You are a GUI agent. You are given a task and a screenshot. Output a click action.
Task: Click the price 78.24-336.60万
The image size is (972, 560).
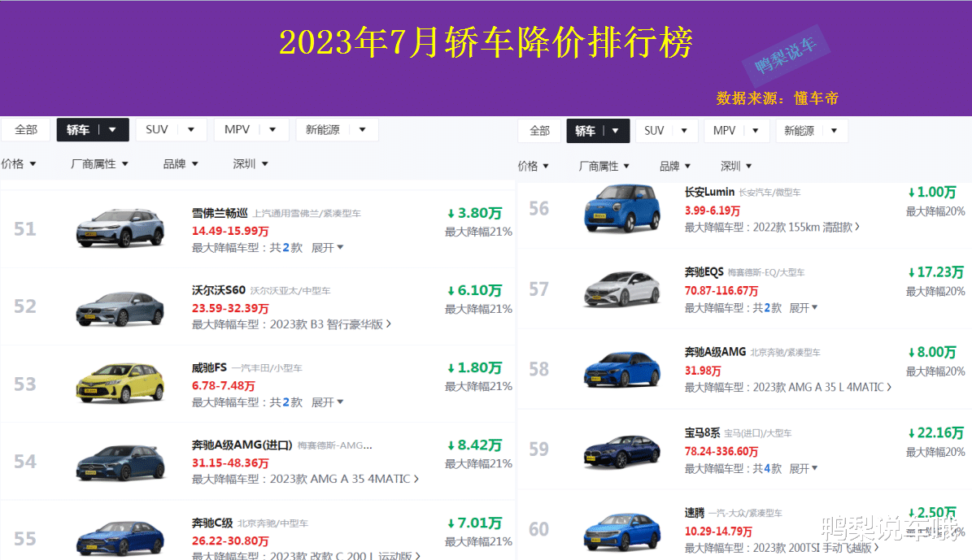(721, 452)
